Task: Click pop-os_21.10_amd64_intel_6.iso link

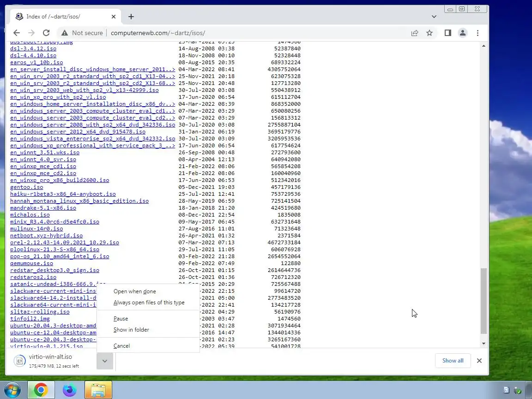Action: point(60,256)
